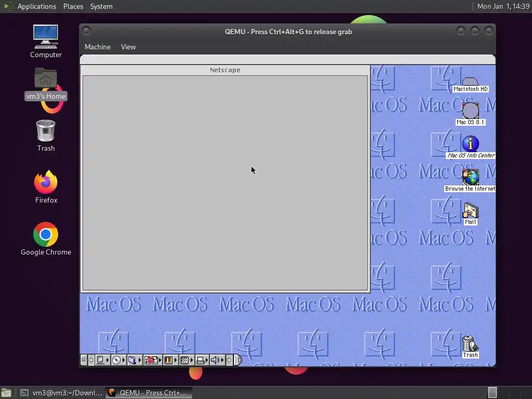
Task: Select the Linux desktop Trash icon
Action: 46,136
